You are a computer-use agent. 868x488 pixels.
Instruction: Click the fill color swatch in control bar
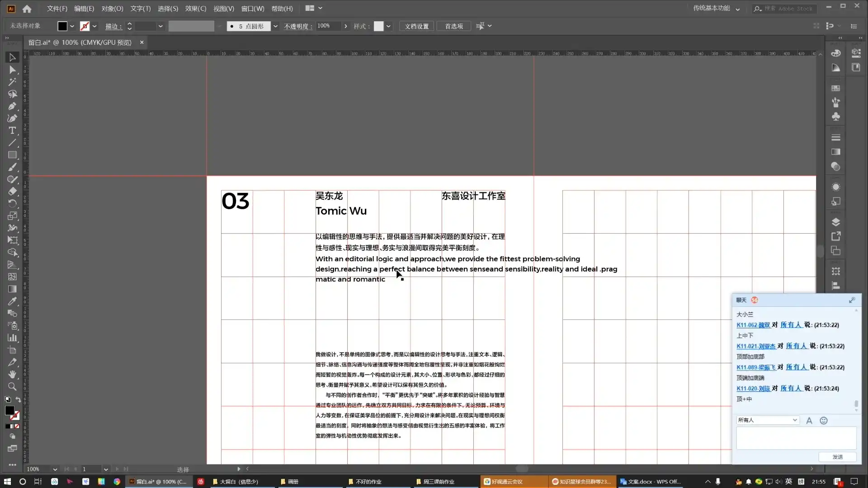click(x=63, y=26)
